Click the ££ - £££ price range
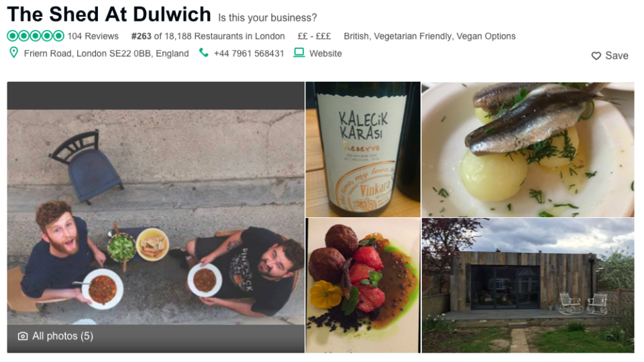This screenshot has width=644, height=362. (314, 36)
